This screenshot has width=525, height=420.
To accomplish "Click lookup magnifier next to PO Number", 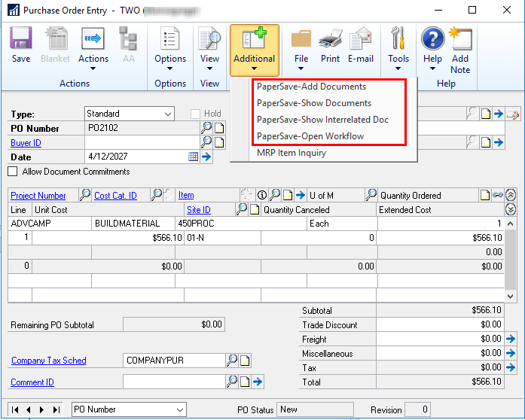I will (x=206, y=128).
